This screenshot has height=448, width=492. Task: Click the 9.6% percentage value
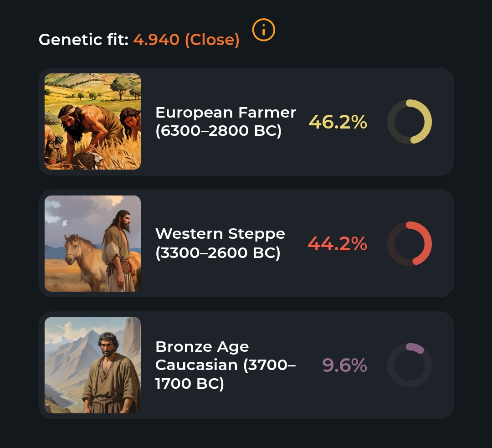344,366
